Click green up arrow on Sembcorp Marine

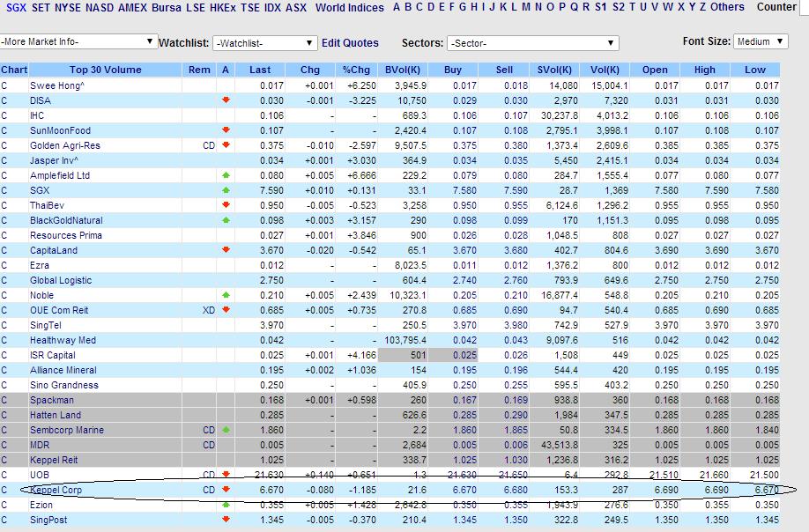[226, 430]
